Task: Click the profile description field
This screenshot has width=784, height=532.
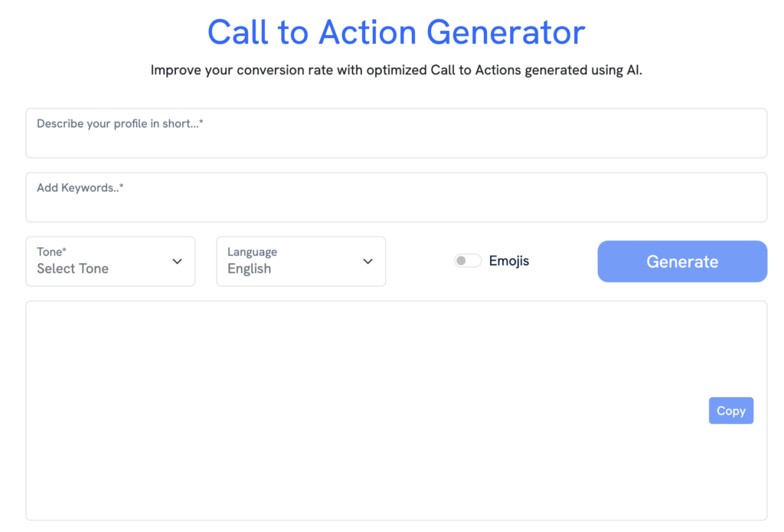Action: pos(397,132)
